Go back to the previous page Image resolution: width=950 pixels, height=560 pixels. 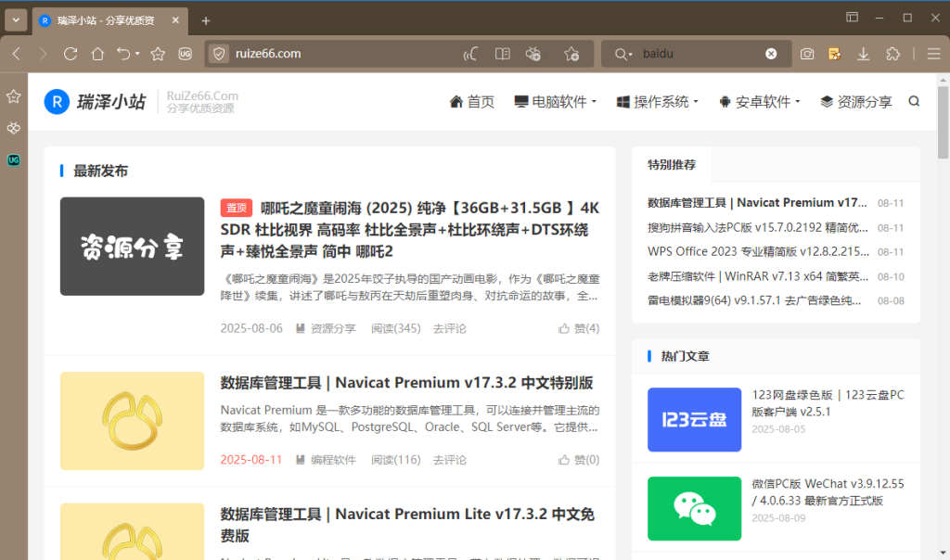pyautogui.click(x=17, y=54)
